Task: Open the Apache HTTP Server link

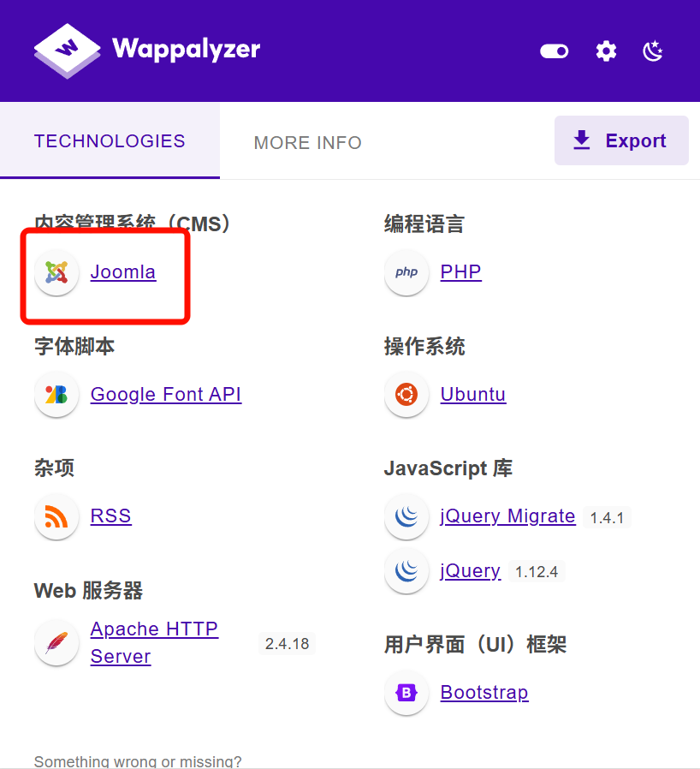Action: [154, 642]
